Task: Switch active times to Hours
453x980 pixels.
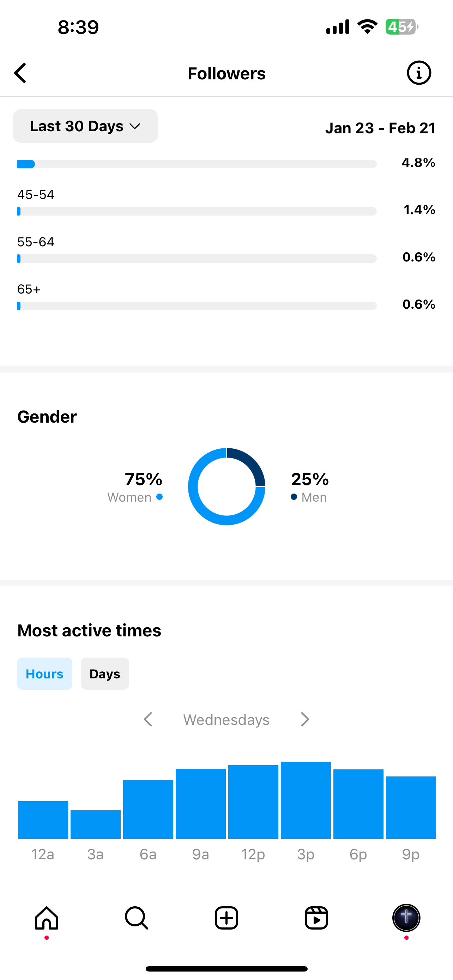Action: (x=44, y=674)
